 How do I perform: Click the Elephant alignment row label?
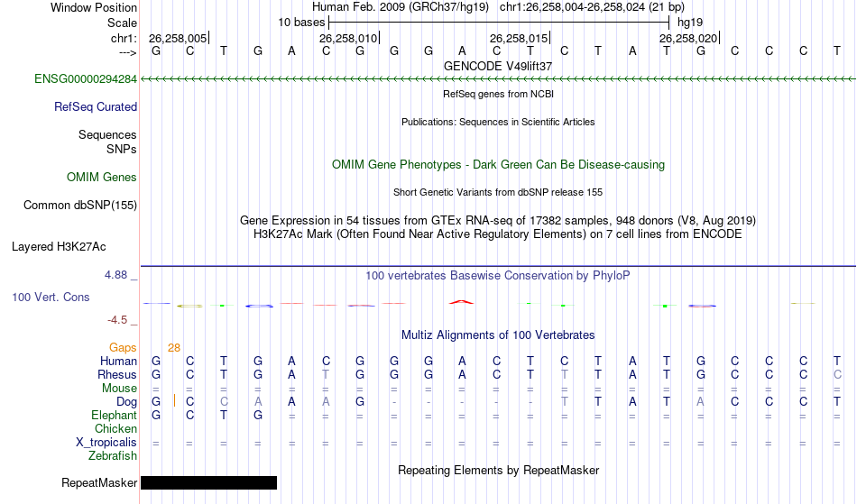coord(114,415)
